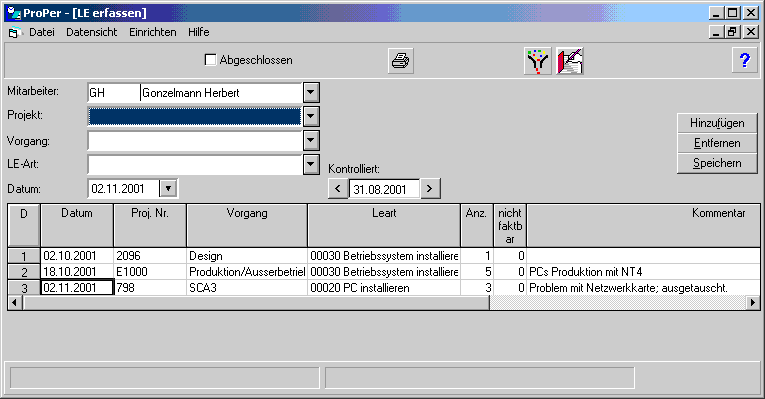Click the notebook with pen icon
This screenshot has width=765, height=399.
tap(570, 61)
